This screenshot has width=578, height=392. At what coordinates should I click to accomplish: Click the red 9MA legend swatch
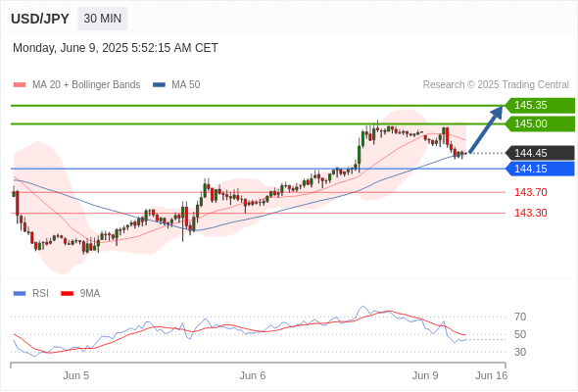pyautogui.click(x=67, y=294)
